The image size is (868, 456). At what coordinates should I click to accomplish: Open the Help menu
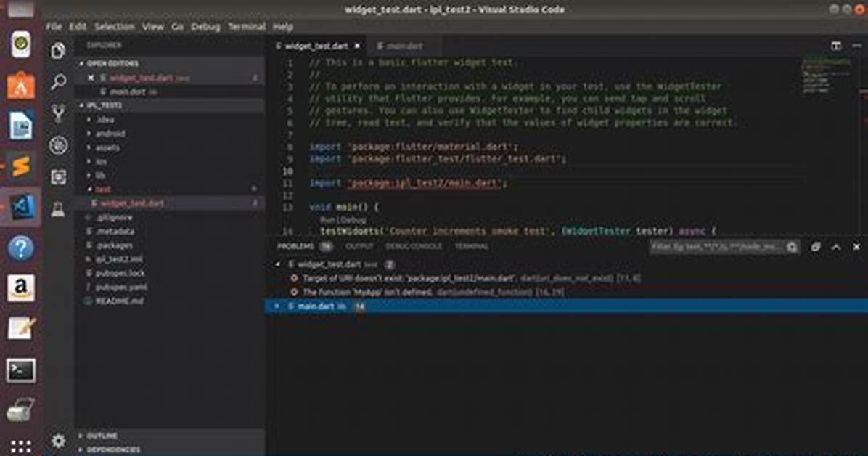click(283, 27)
